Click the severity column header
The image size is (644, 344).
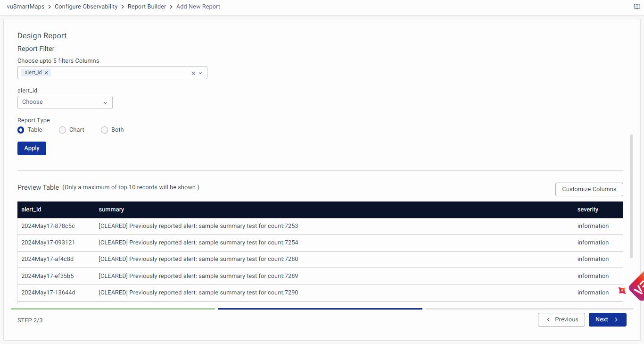pyautogui.click(x=587, y=210)
